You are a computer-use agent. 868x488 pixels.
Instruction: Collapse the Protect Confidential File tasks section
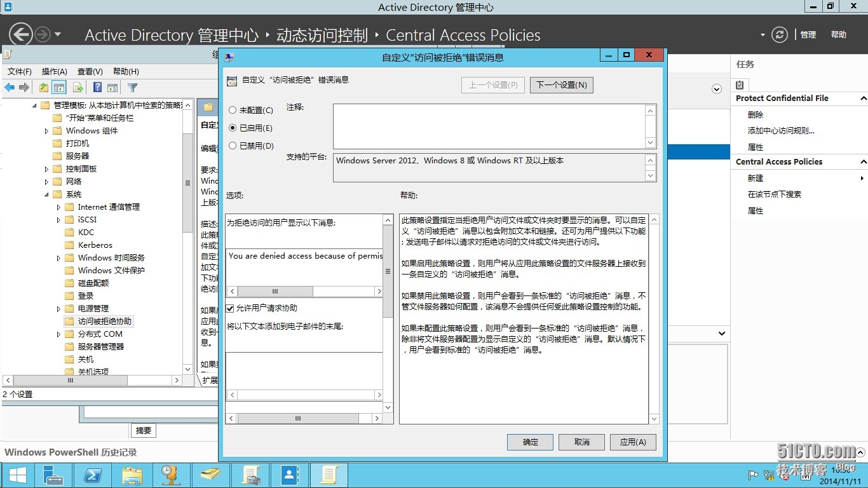[863, 98]
